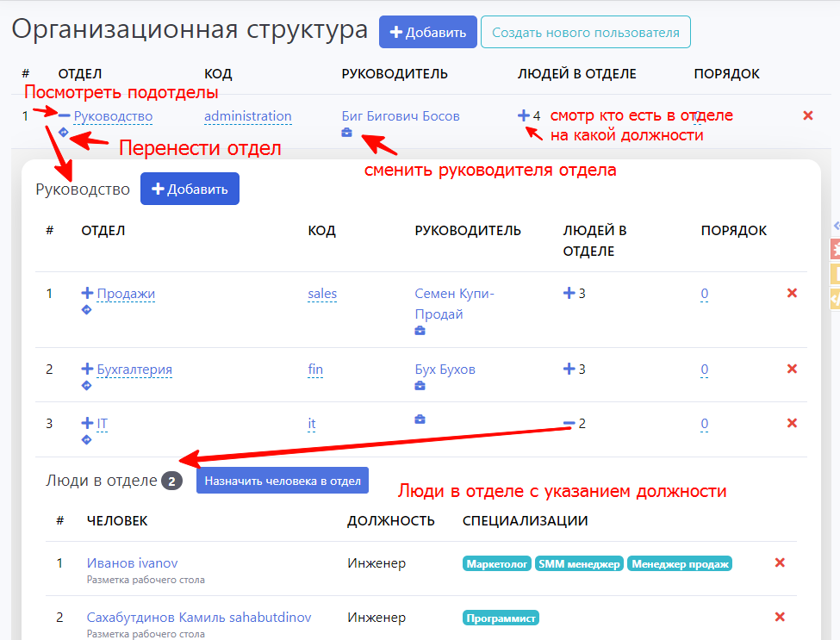Click the briefcase icon under Биг Бигович Босов
The image size is (840, 640).
pyautogui.click(x=346, y=133)
